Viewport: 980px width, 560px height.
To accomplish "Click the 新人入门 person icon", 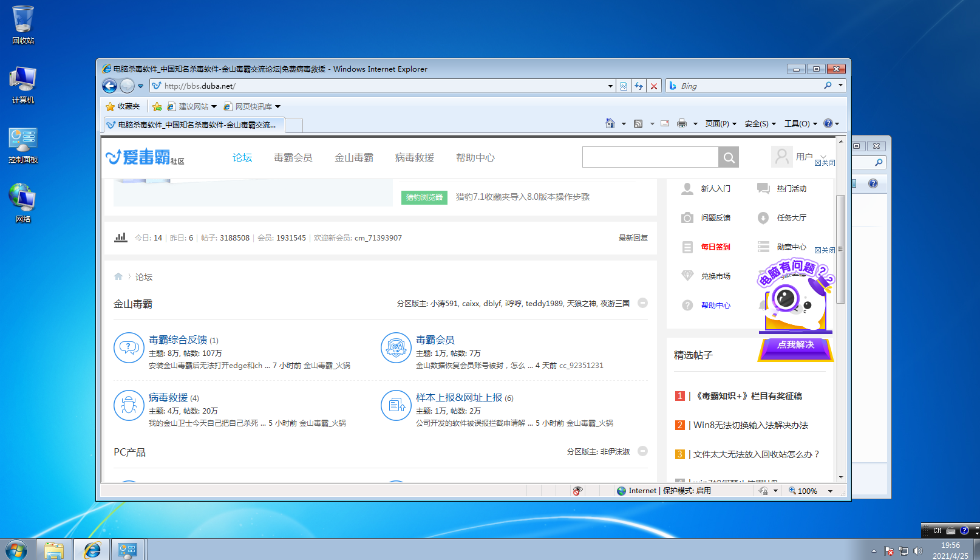I will click(x=687, y=189).
